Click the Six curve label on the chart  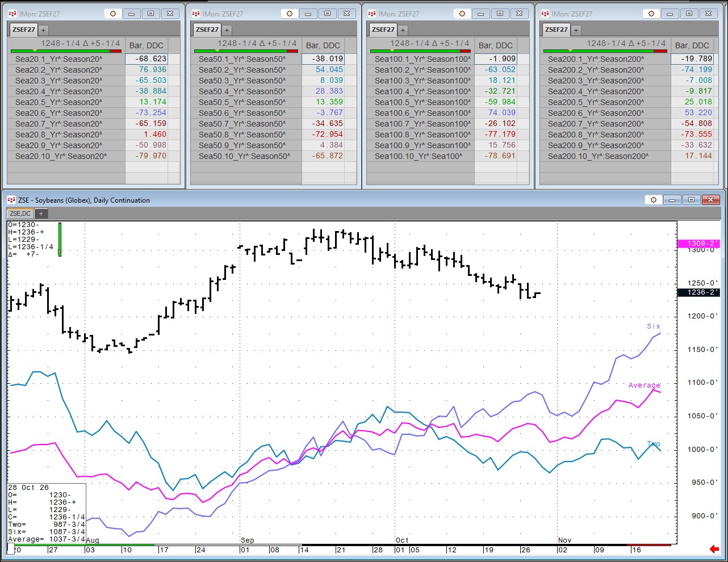[x=654, y=326]
